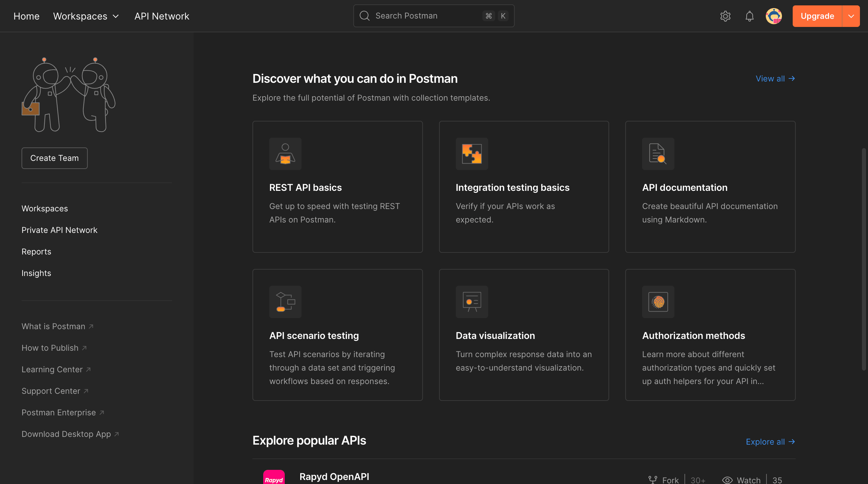868x484 pixels.
Task: Fork the Rapyd OpenAPI collection
Action: (663, 480)
